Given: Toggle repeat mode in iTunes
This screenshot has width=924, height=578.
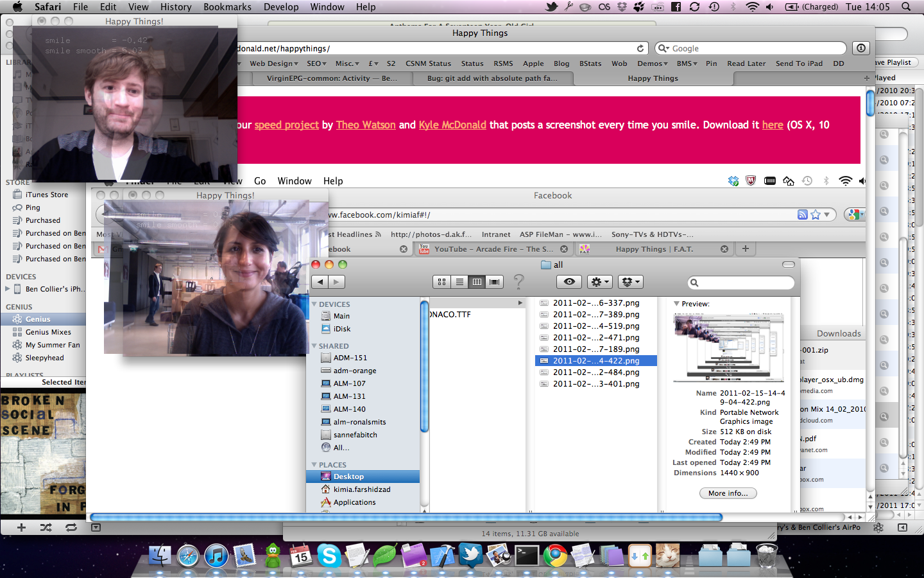Looking at the screenshot, I should pyautogui.click(x=71, y=527).
